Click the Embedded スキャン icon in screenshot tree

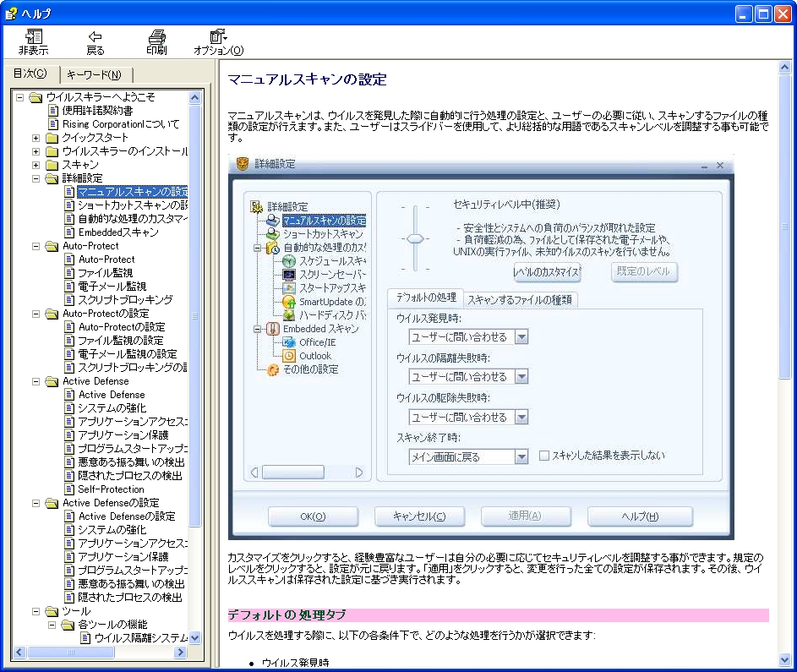pyautogui.click(x=273, y=329)
